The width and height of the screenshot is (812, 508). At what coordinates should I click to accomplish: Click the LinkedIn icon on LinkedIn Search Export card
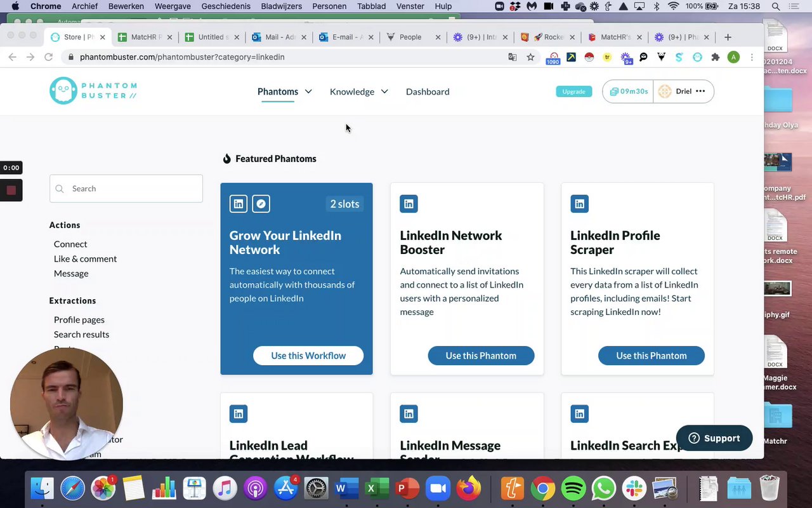click(579, 414)
